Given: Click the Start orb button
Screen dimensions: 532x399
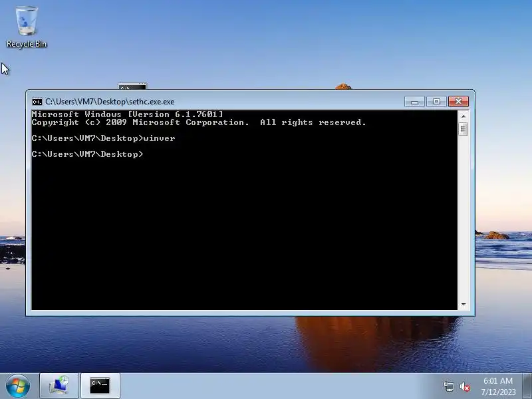Looking at the screenshot, I should coord(17,386).
